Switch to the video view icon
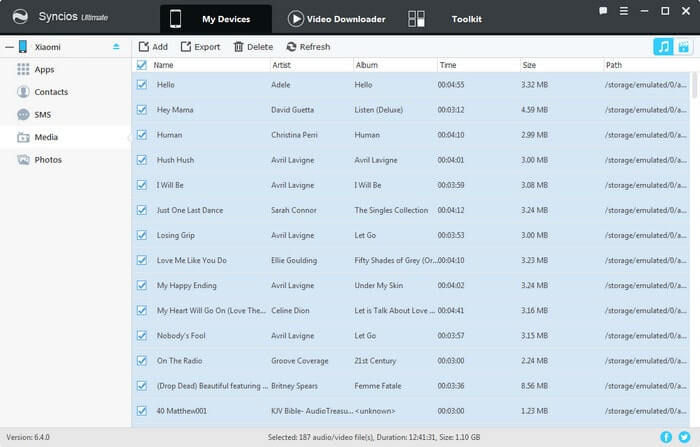Viewport: 700px width, 447px height. coord(684,47)
